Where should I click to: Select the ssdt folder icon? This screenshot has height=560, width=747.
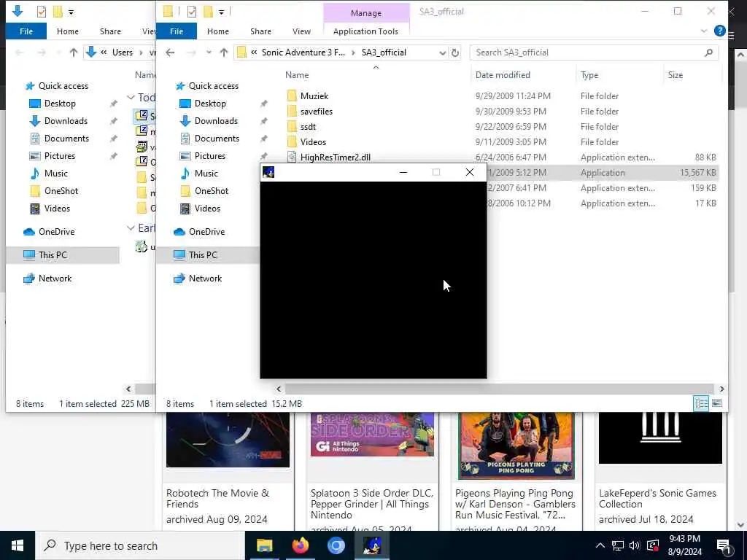click(x=292, y=127)
